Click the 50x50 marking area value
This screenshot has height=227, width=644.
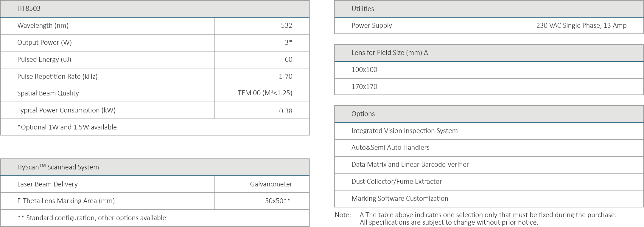(277, 201)
